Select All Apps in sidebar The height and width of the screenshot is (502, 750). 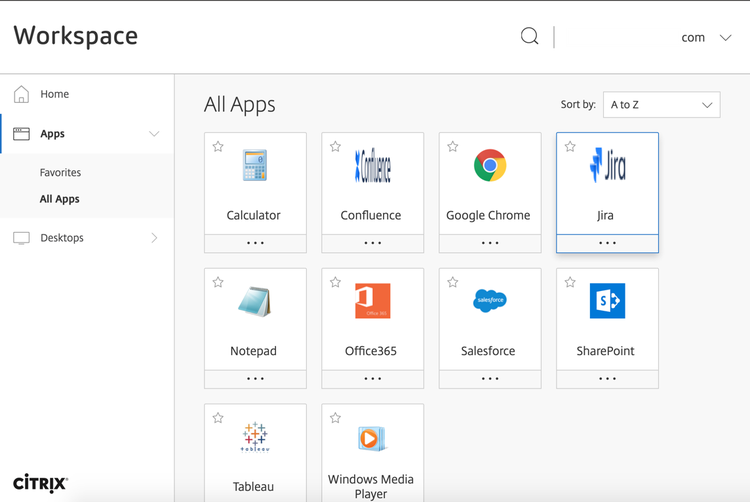point(59,199)
